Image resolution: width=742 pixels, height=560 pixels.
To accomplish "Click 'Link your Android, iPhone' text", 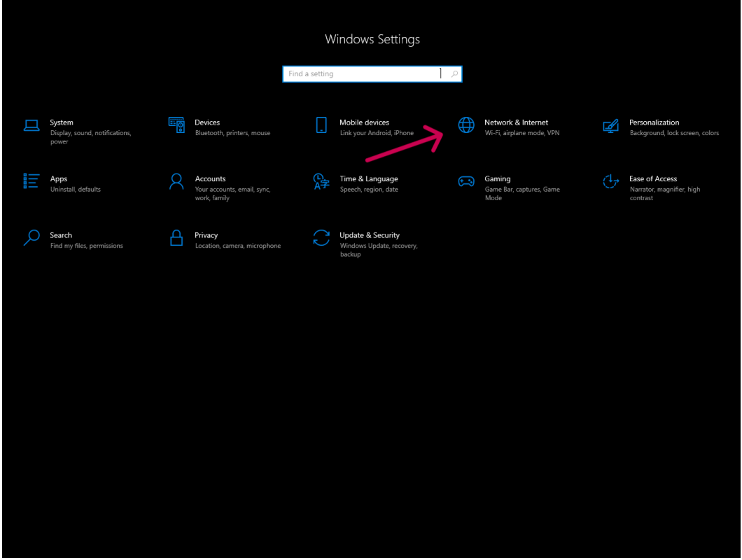I will (377, 133).
